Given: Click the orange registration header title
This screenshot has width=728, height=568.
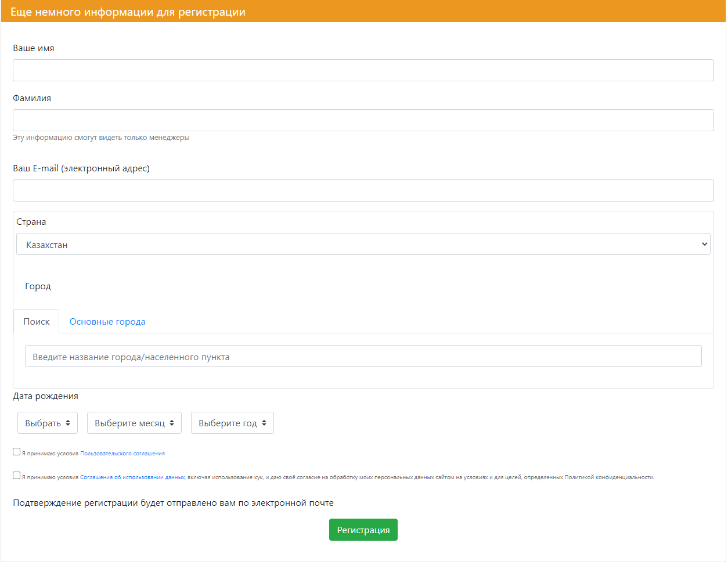Looking at the screenshot, I should click(128, 12).
